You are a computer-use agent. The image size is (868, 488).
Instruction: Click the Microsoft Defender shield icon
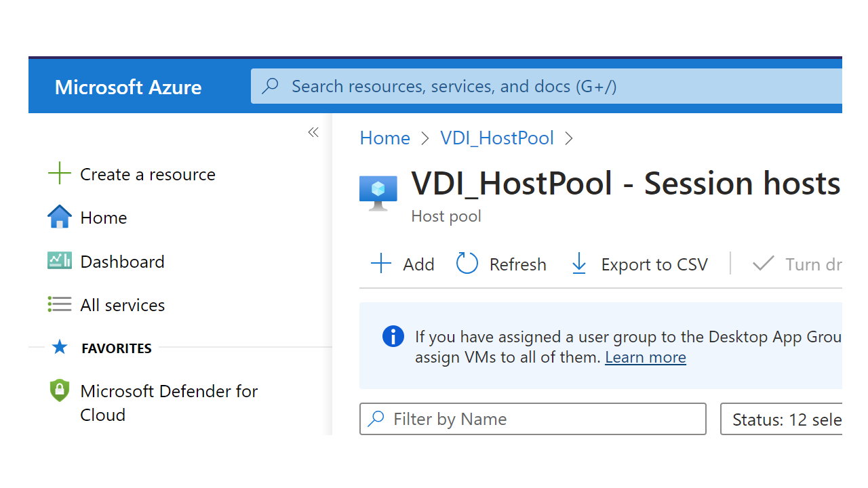tap(60, 391)
